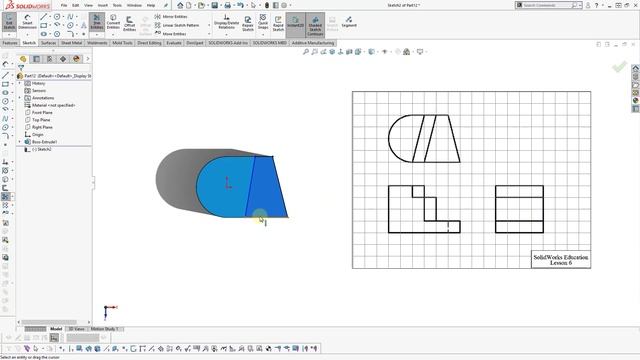Click Exit Sketch in the ribbon
640x360 pixels.
(9, 22)
